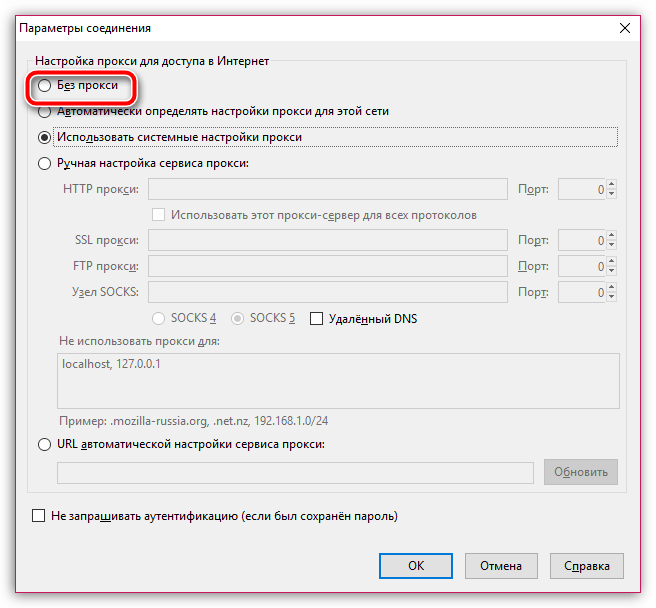656x608 pixels.
Task: Increase SOCKS port with up arrow
Action: pyautogui.click(x=612, y=287)
